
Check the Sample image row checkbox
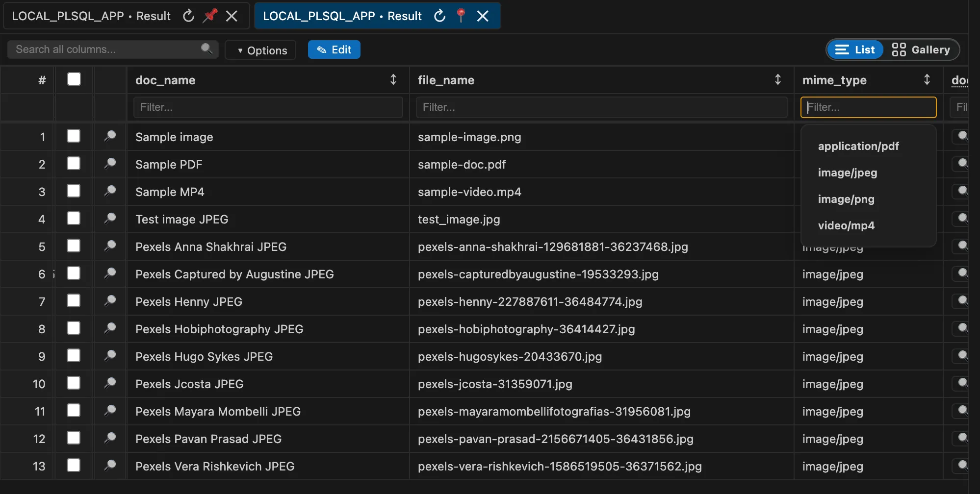[74, 136]
